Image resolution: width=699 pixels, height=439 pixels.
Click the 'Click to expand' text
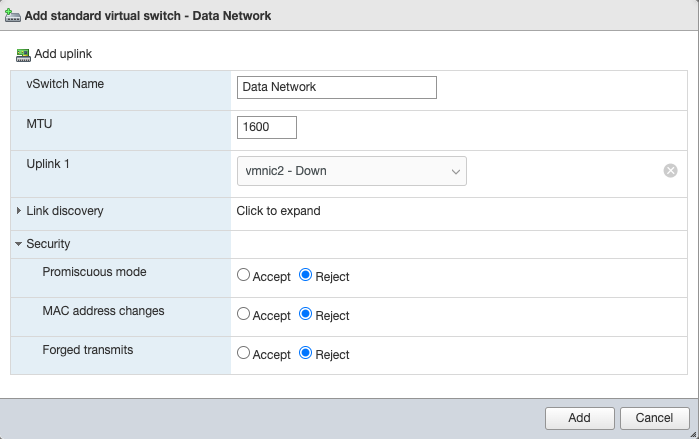click(278, 211)
